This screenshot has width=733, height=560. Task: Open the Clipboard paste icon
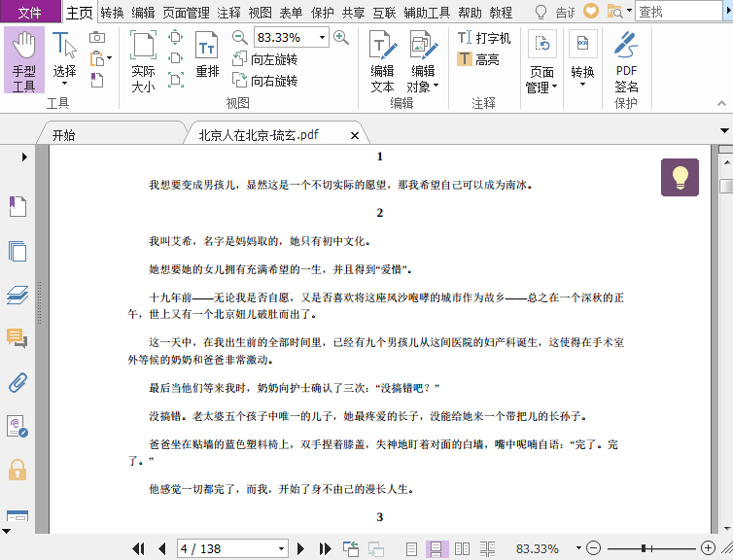click(x=97, y=58)
